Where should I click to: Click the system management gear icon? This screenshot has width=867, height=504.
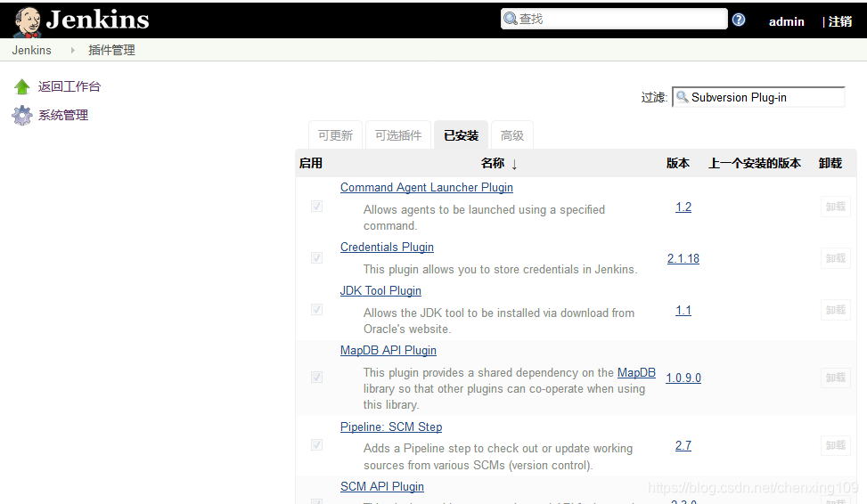tap(22, 115)
